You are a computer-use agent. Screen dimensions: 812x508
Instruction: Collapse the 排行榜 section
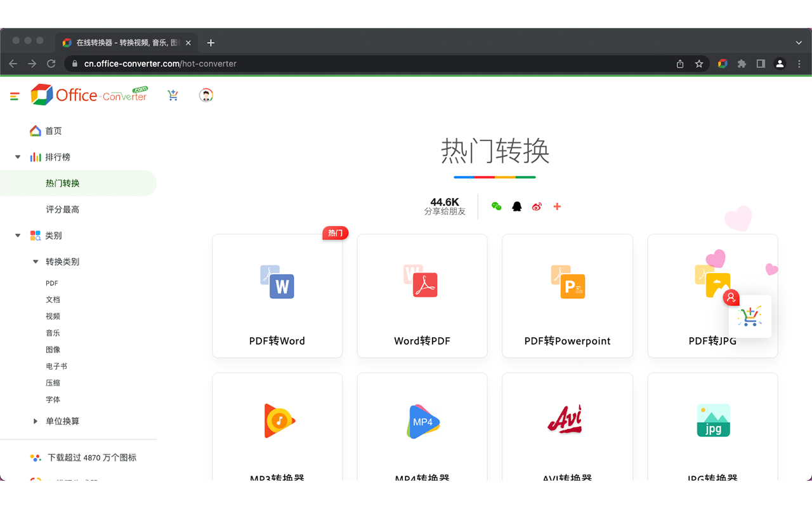click(17, 157)
